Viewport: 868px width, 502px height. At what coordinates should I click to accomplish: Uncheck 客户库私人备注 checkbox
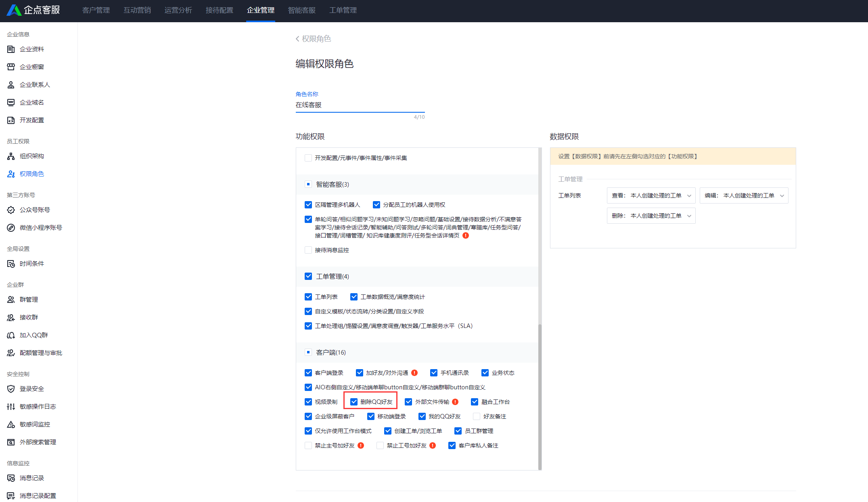[452, 445]
